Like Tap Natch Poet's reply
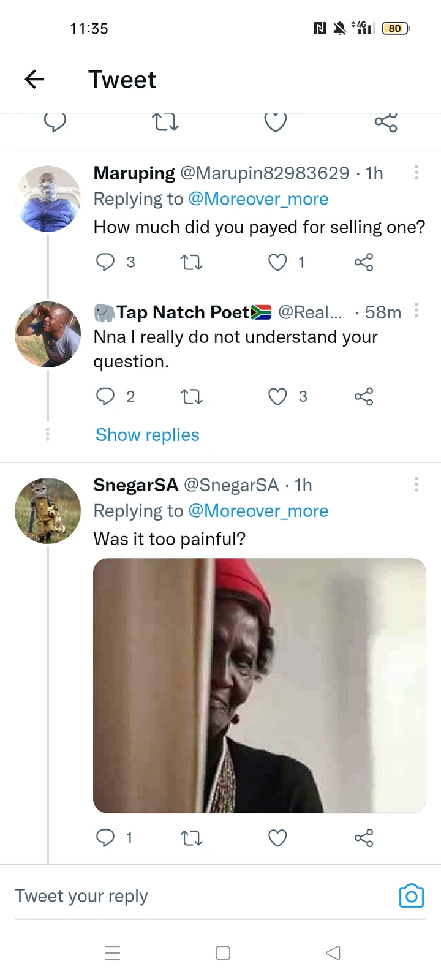The width and height of the screenshot is (441, 980). (x=277, y=397)
